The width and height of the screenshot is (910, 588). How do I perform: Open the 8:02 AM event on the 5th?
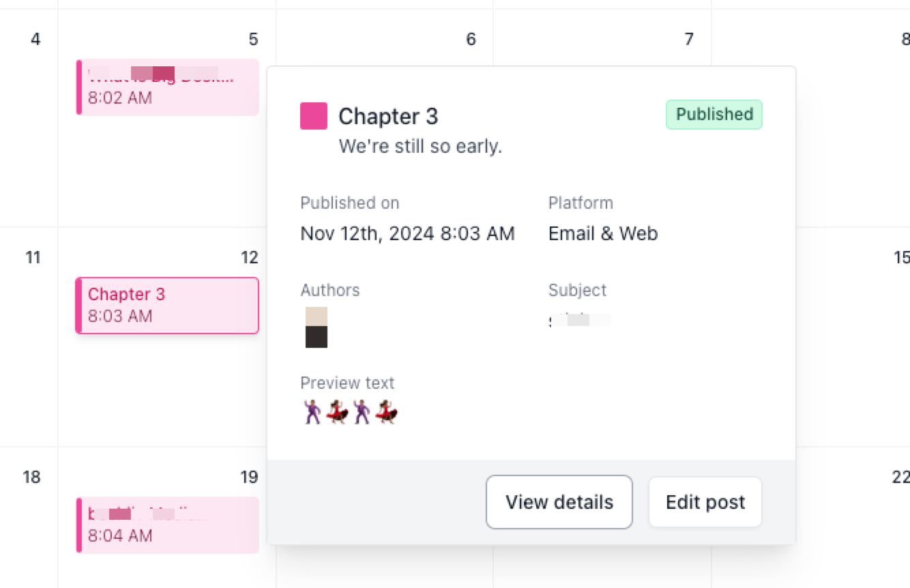[x=167, y=87]
